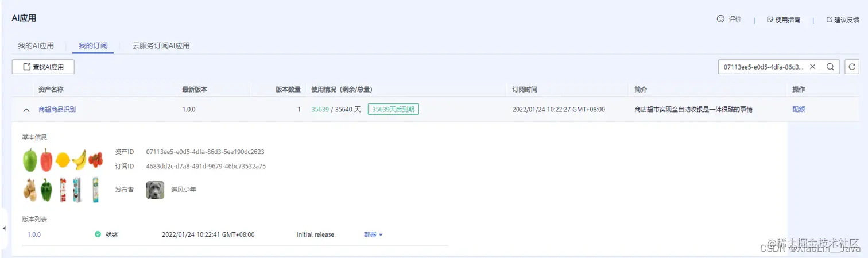Screen dimensions: 868x258
Task: Select 我的订阅 tab
Action: [x=93, y=45]
